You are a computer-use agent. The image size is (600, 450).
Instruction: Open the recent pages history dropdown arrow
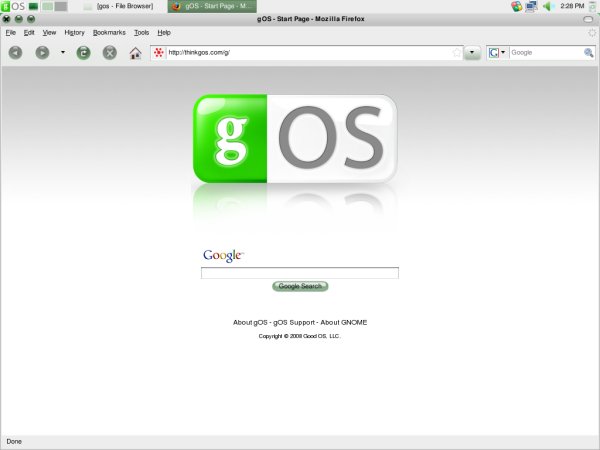[x=63, y=52]
